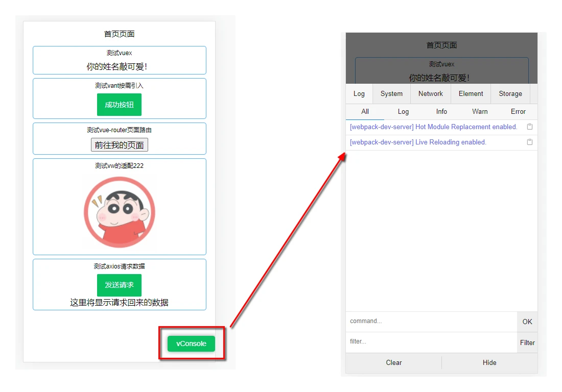Show only Warn level logs

(x=480, y=112)
